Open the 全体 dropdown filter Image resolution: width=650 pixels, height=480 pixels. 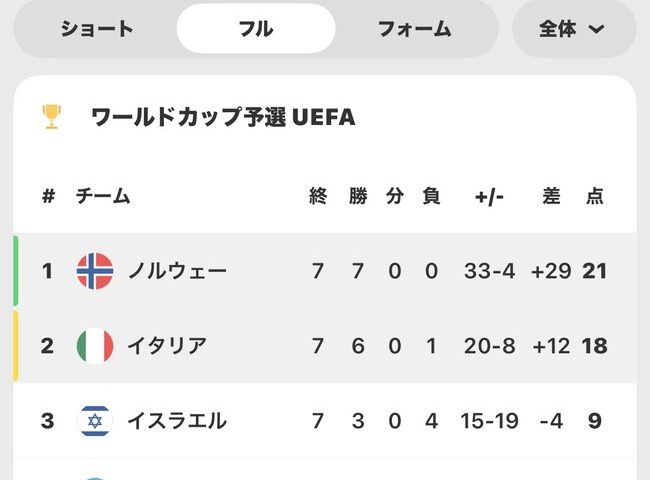(x=573, y=28)
